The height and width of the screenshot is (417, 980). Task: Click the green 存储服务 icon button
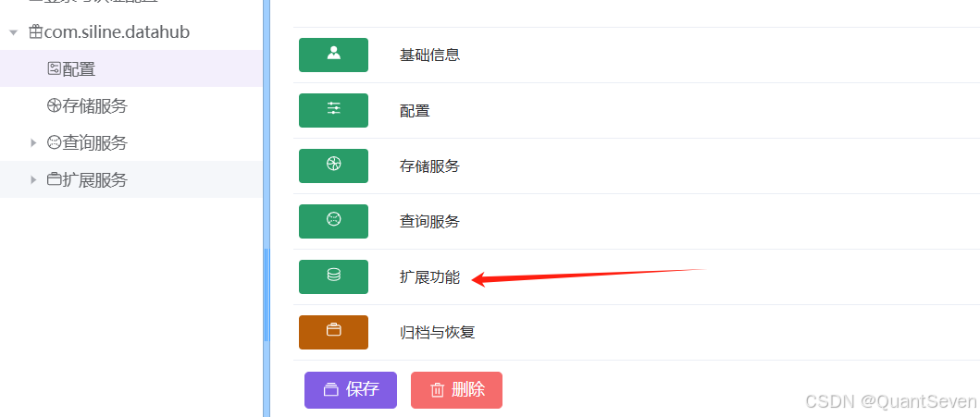point(333,166)
